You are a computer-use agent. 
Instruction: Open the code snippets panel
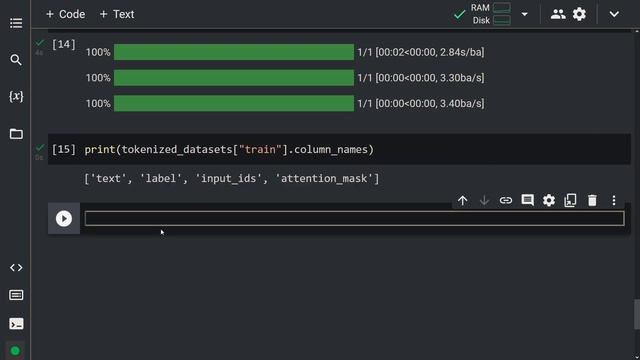[x=16, y=268]
